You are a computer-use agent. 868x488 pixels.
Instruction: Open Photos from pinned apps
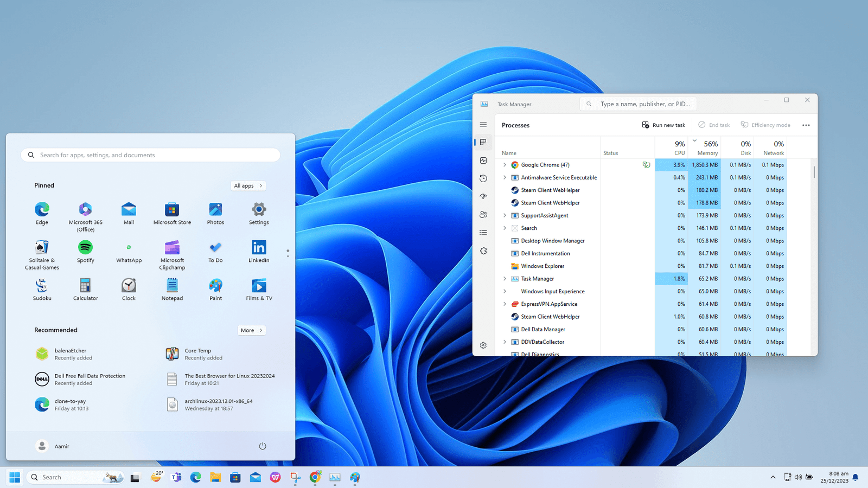click(215, 214)
